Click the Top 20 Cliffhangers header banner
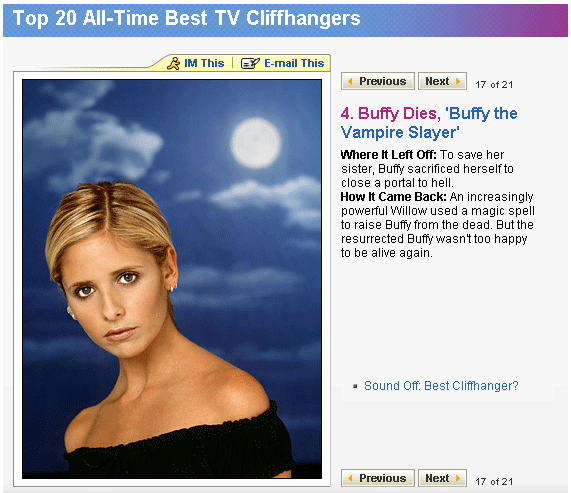571x493 pixels. pos(285,20)
